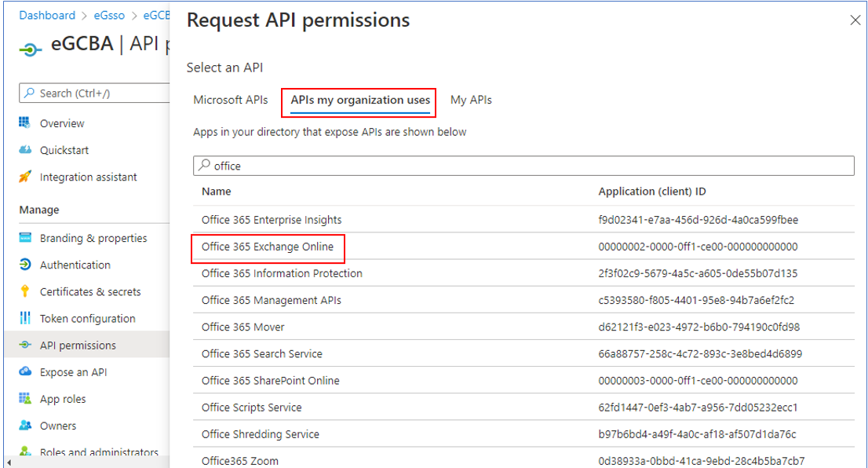Click the Token configuration bars icon
868x468 pixels.
25,318
